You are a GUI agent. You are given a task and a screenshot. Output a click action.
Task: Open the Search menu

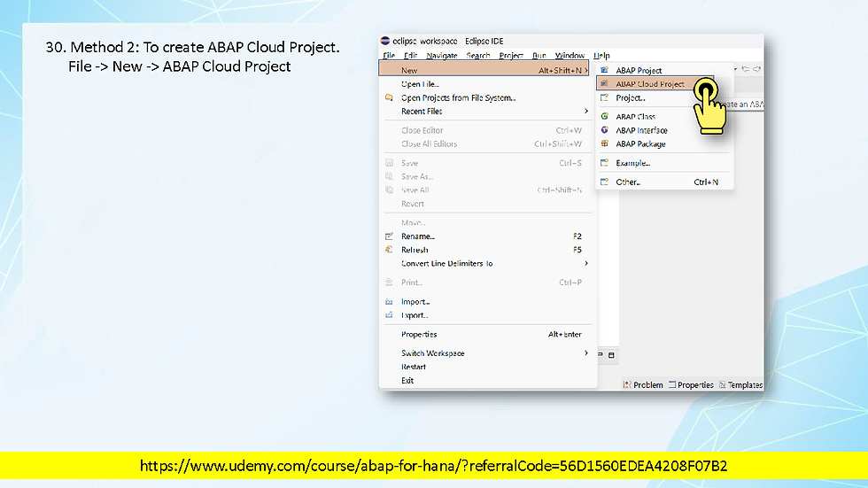tap(477, 55)
